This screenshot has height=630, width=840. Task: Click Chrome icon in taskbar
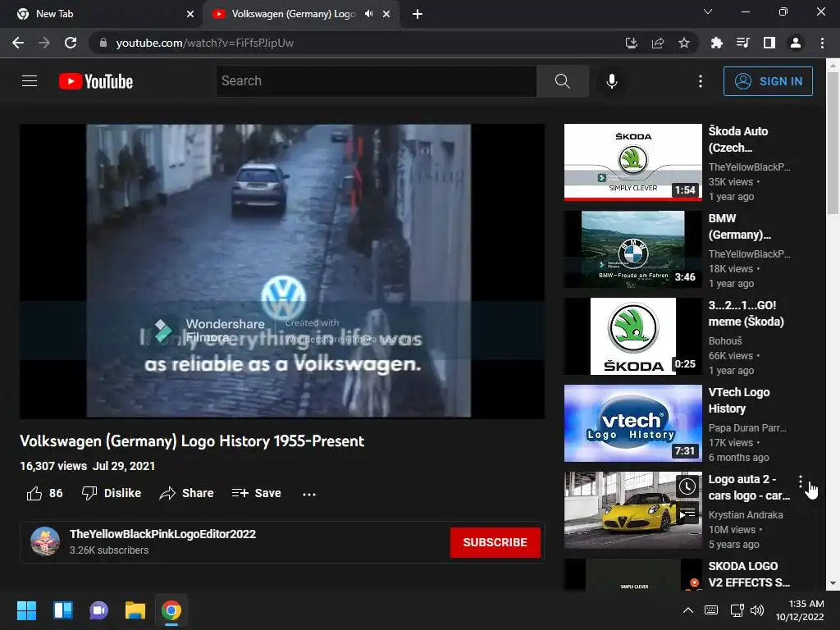point(171,610)
